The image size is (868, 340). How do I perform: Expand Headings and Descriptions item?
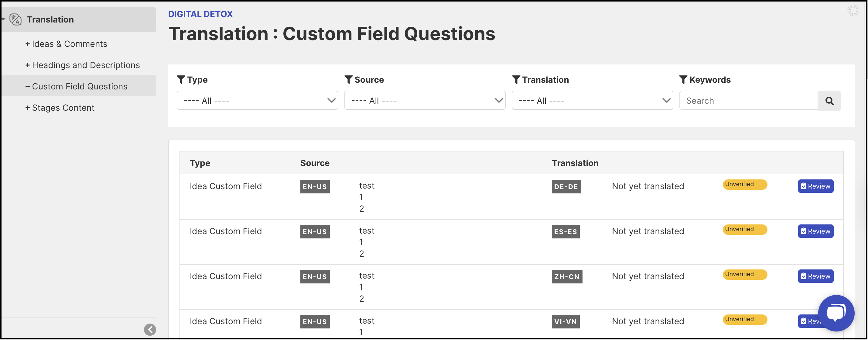[82, 65]
